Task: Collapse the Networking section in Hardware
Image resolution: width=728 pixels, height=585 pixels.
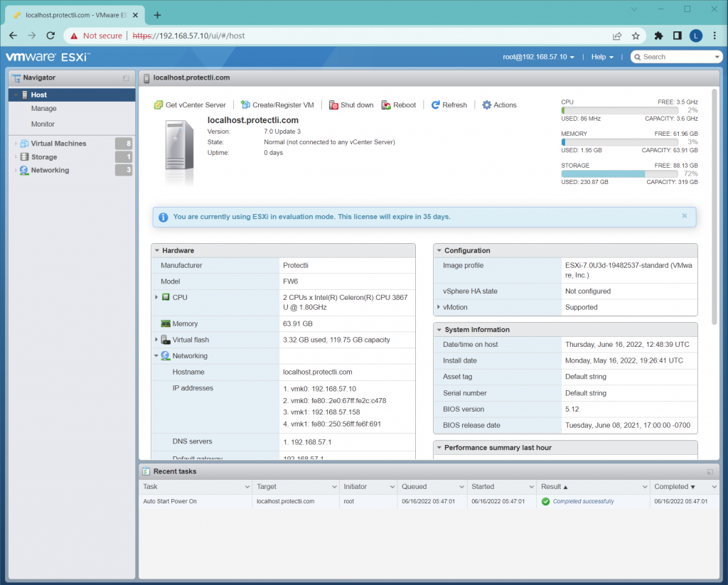Action: (x=156, y=356)
